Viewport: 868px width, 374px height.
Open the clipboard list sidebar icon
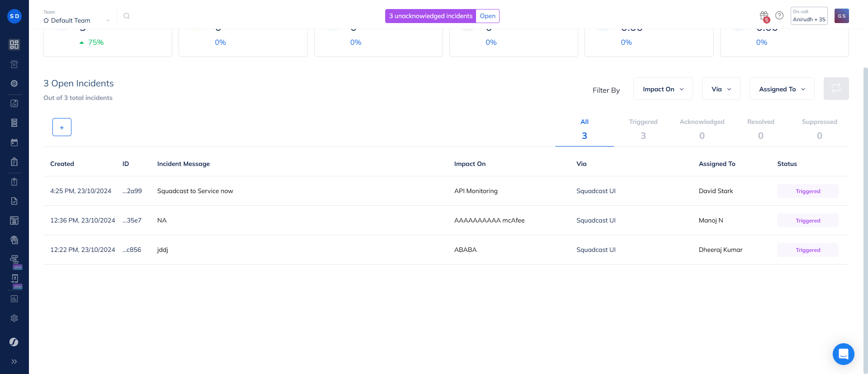(14, 162)
